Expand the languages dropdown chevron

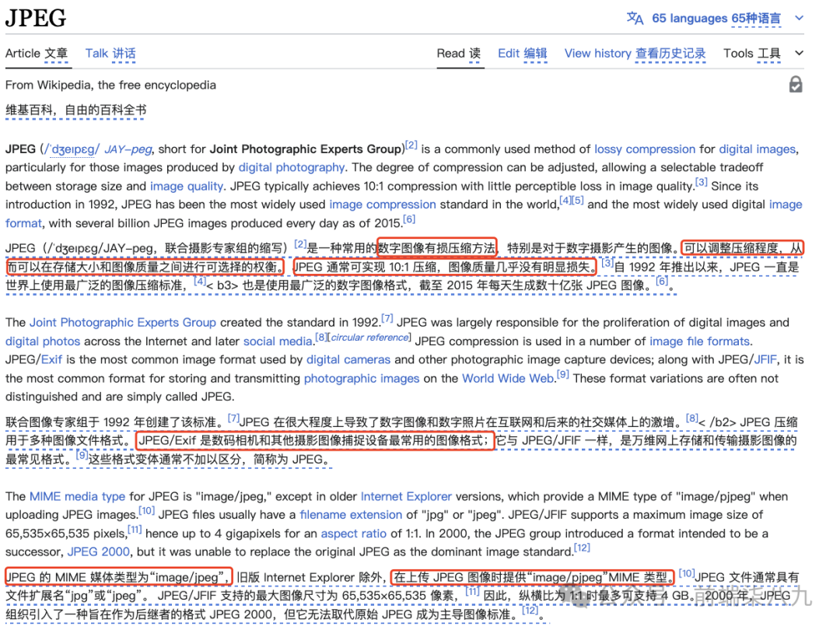800,18
